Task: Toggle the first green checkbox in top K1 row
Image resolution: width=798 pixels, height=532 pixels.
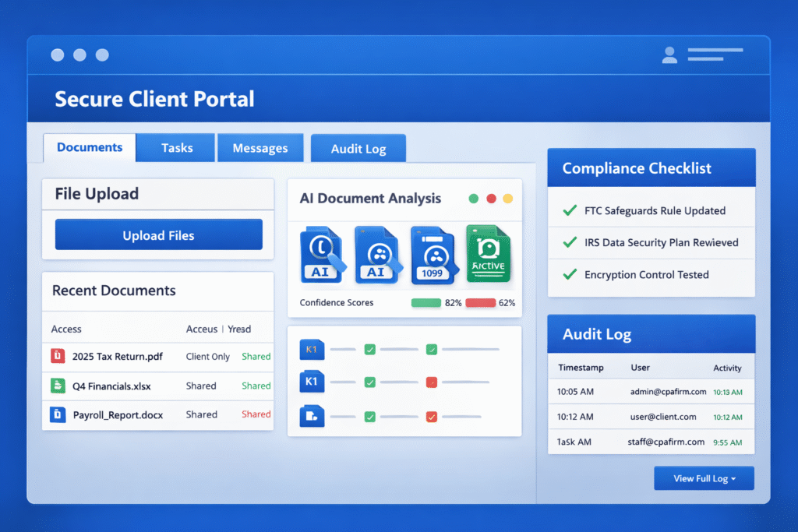Action: coord(370,350)
